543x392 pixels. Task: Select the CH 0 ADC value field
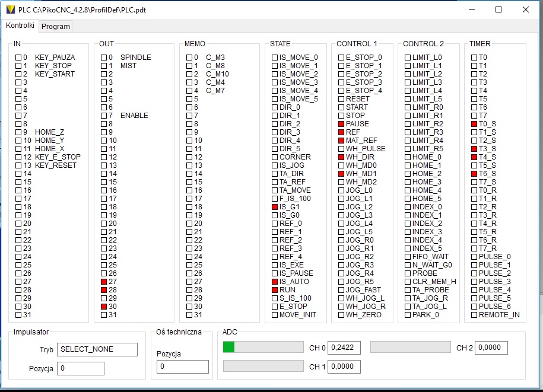coord(344,348)
